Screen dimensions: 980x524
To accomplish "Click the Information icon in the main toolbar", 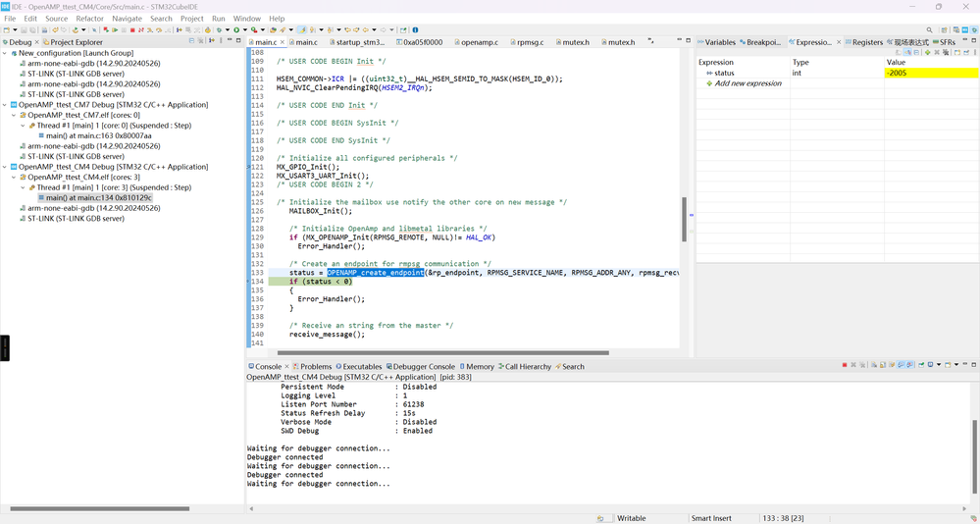I will [x=415, y=30].
